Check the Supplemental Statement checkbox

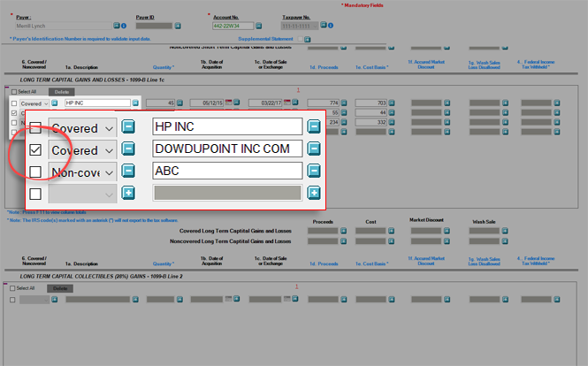(x=300, y=39)
